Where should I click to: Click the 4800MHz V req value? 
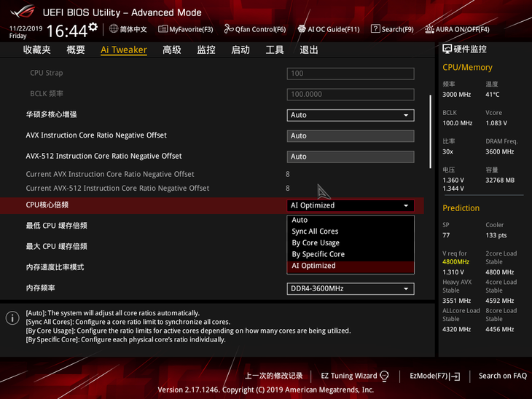[x=455, y=261]
